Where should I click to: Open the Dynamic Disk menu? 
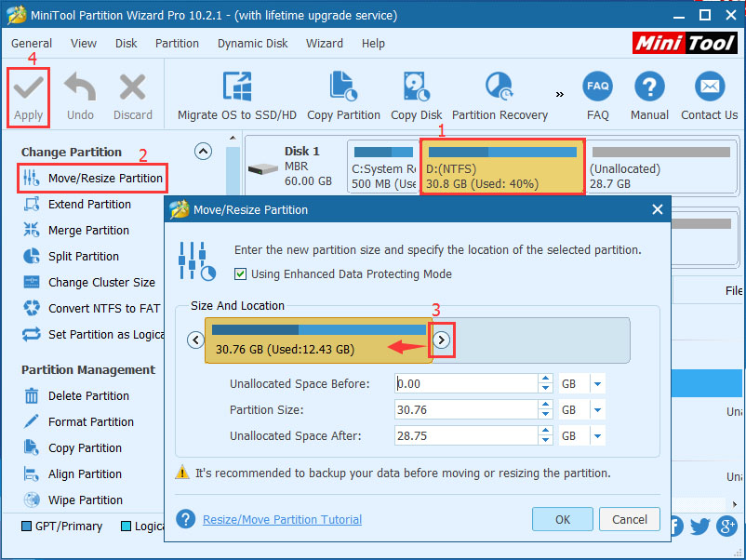pos(253,44)
